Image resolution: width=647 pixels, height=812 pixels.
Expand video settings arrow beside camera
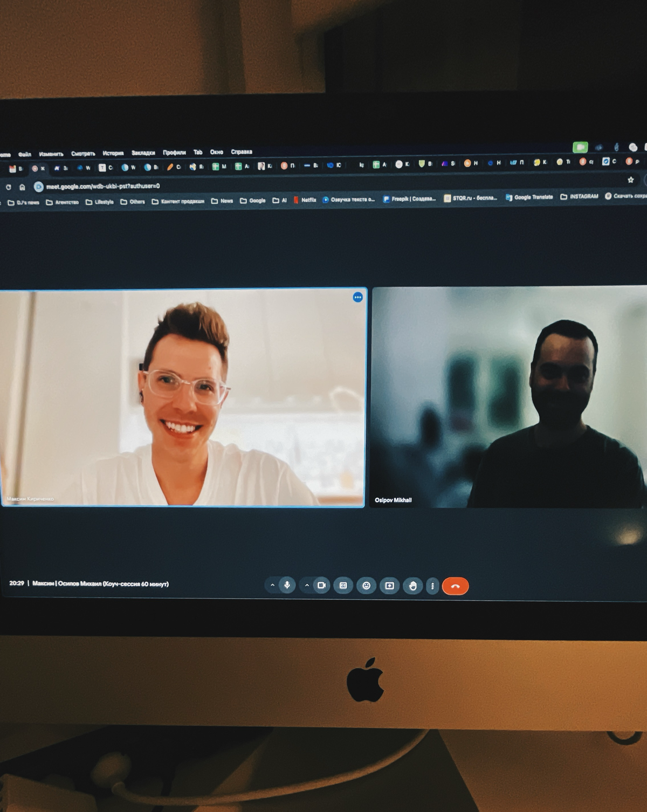(x=307, y=585)
